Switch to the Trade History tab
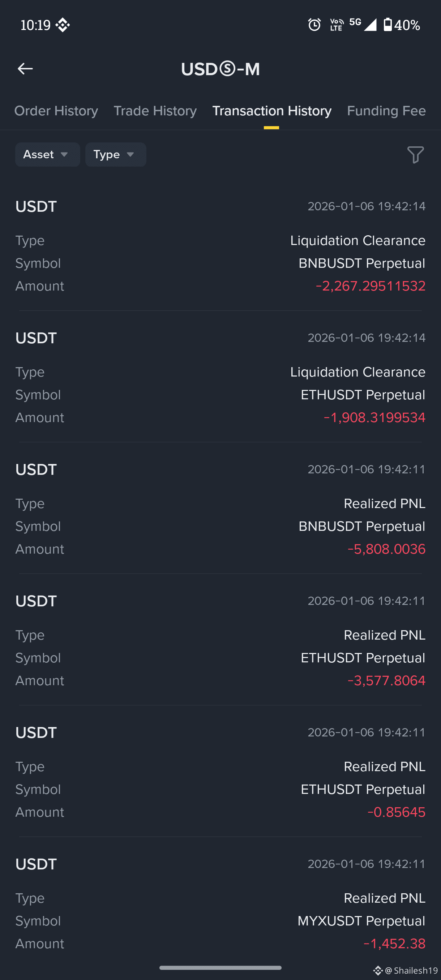The width and height of the screenshot is (441, 980). coord(155,111)
